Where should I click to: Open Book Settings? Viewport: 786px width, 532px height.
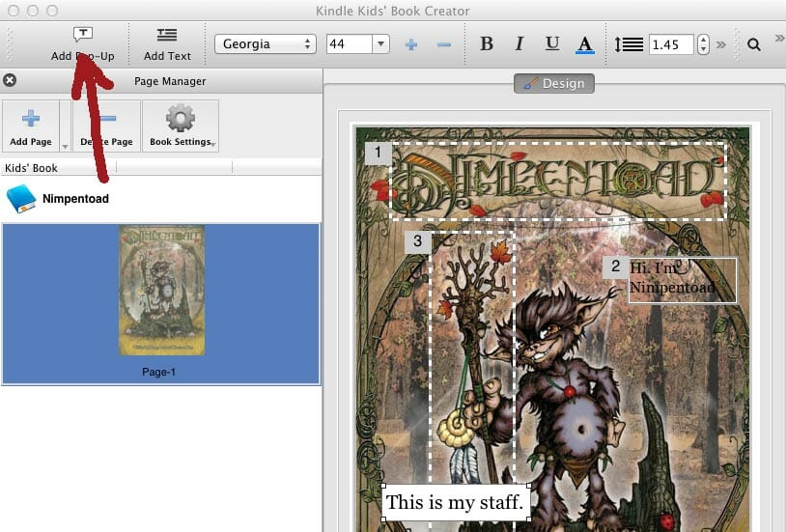point(181,126)
